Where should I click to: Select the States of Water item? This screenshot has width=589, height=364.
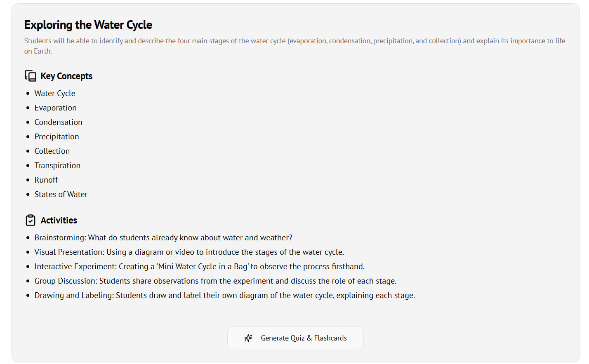(x=61, y=195)
